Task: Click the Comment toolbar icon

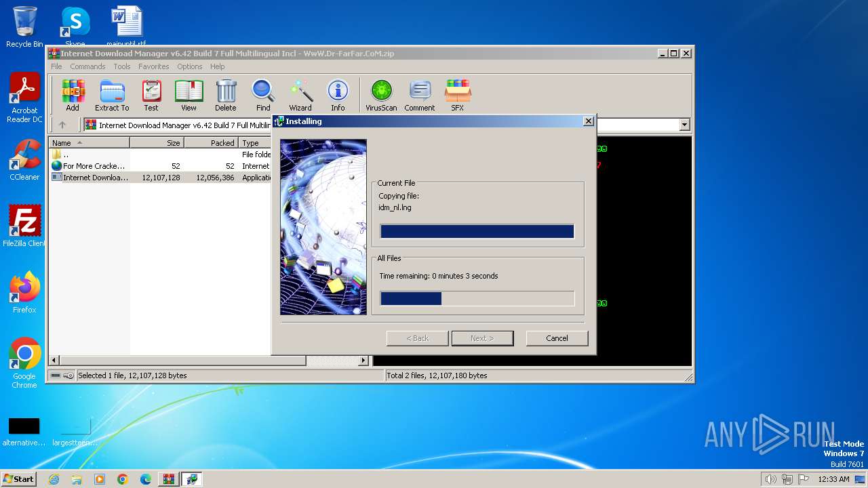Action: pyautogui.click(x=420, y=95)
